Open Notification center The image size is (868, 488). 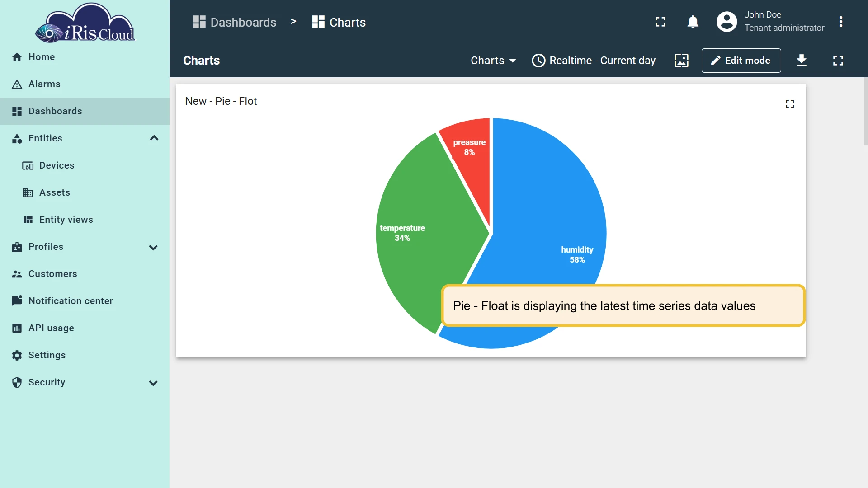click(85, 301)
